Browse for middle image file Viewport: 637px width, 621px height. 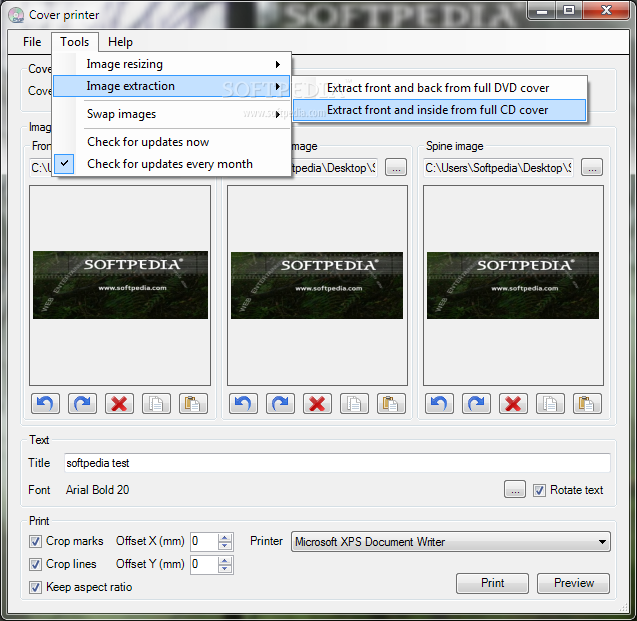[x=396, y=168]
